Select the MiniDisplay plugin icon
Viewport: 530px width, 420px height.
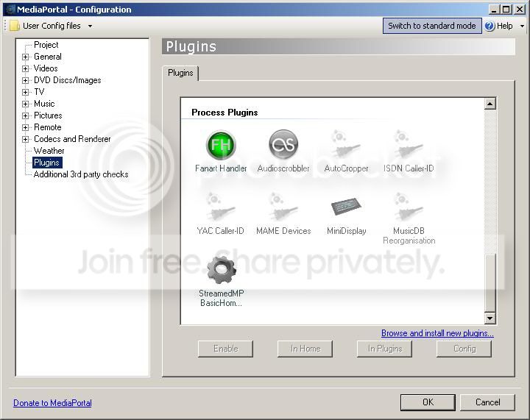pyautogui.click(x=346, y=207)
